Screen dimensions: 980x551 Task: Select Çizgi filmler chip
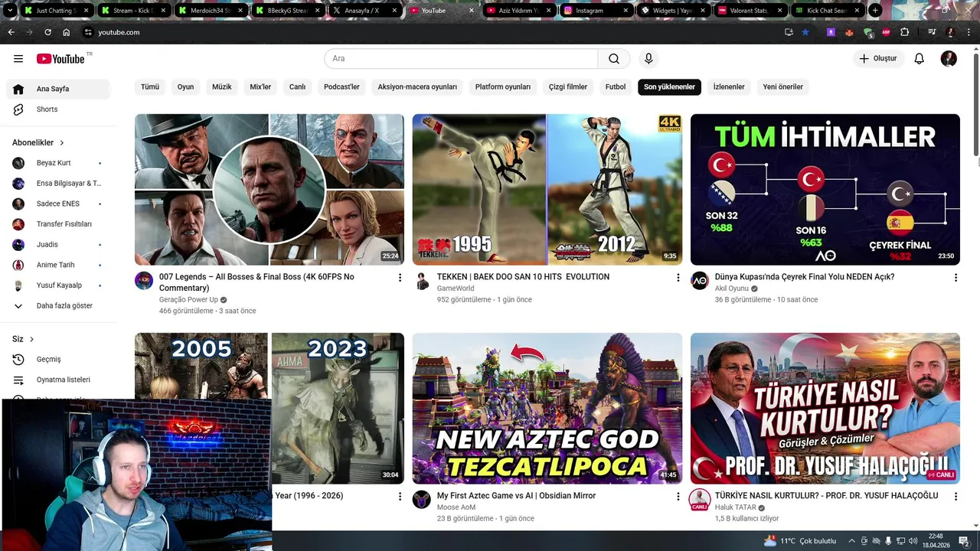click(568, 87)
